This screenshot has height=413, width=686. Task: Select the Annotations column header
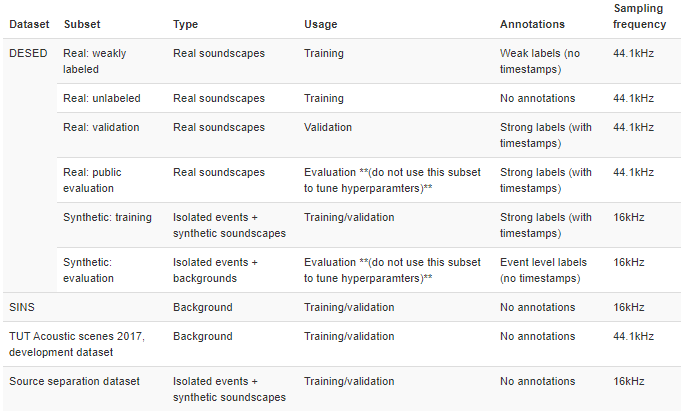click(x=532, y=24)
